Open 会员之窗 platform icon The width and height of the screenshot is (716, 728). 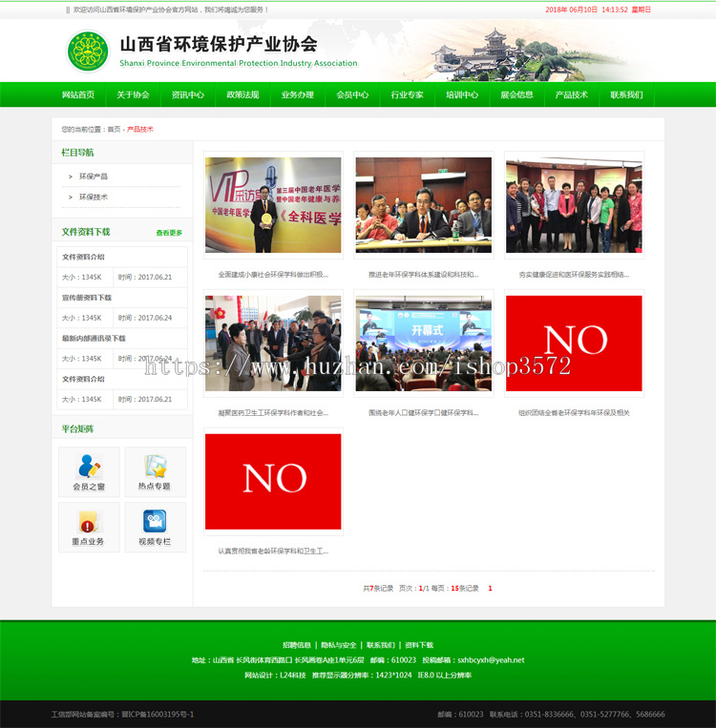[x=89, y=471]
